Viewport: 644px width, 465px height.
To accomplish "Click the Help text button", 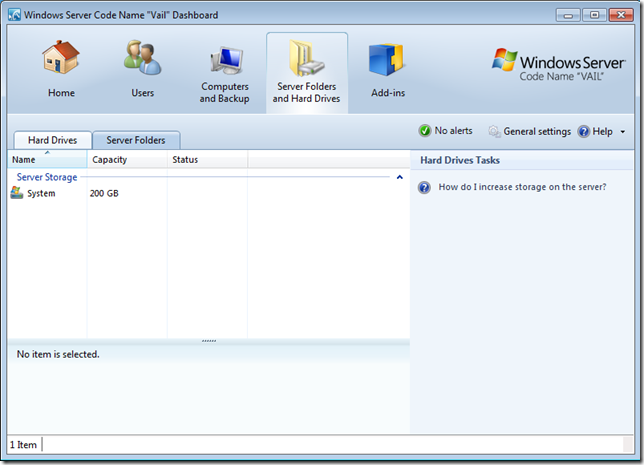I will click(x=603, y=131).
